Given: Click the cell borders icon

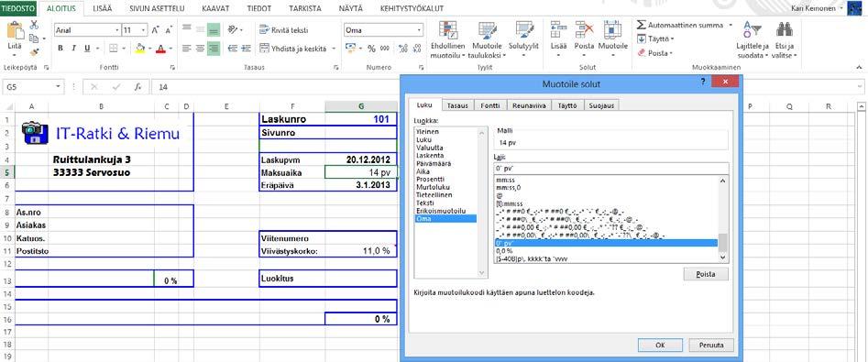Looking at the screenshot, I should click(x=113, y=49).
